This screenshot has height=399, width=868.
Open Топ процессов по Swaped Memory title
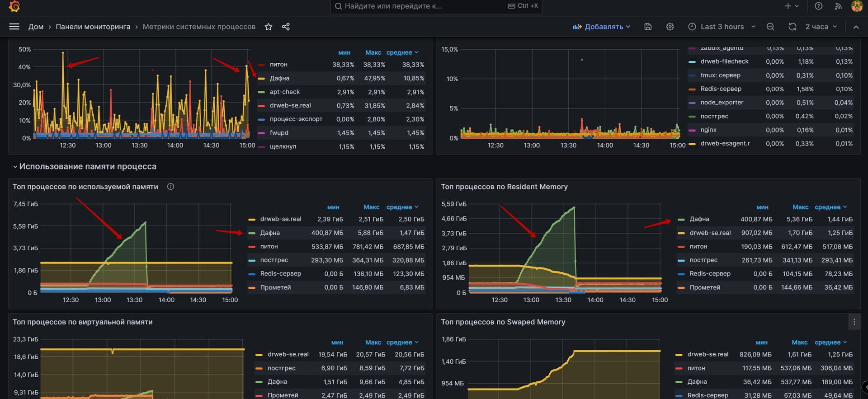[x=503, y=322]
